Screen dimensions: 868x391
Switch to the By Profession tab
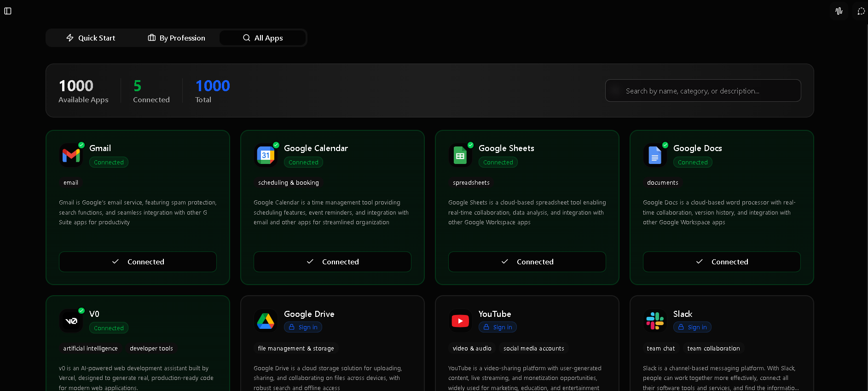tap(176, 38)
